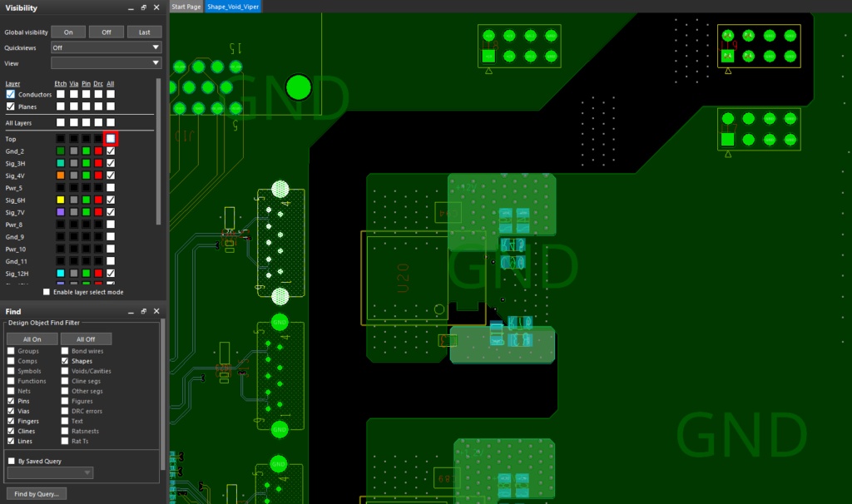Screen dimensions: 852x504
Task: Click the Via column header
Action: [x=74, y=84]
